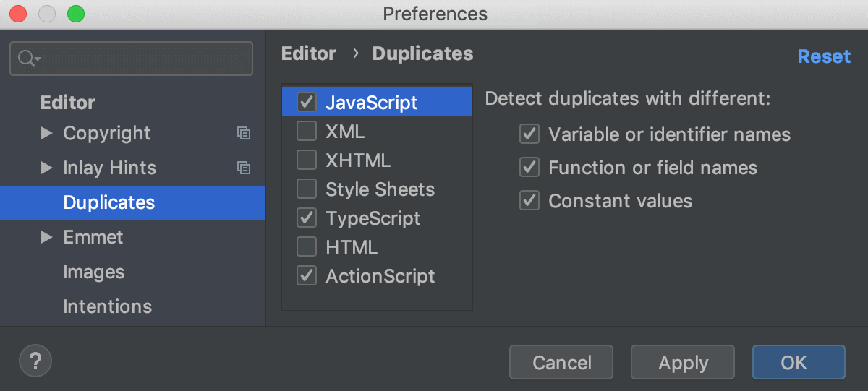The height and width of the screenshot is (391, 868).
Task: Enable the XML language checkbox
Action: tap(307, 132)
